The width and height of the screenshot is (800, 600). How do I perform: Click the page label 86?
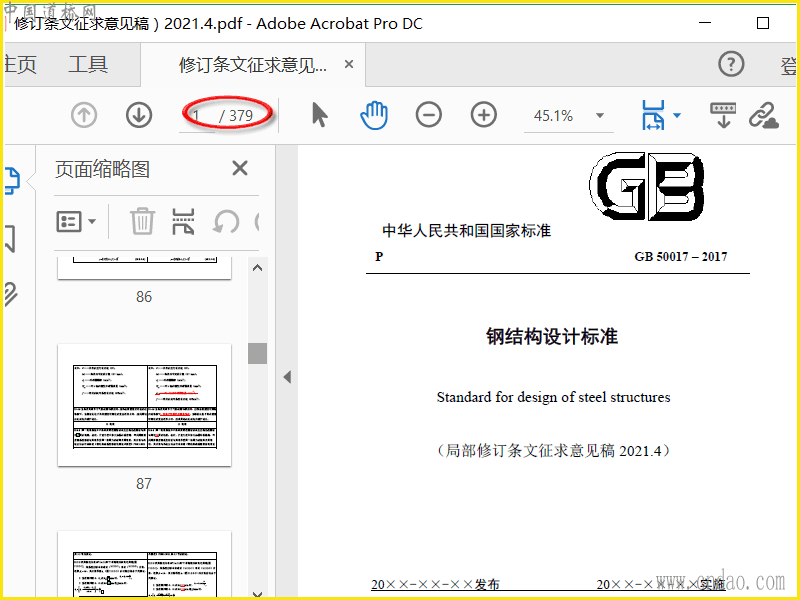click(x=144, y=296)
